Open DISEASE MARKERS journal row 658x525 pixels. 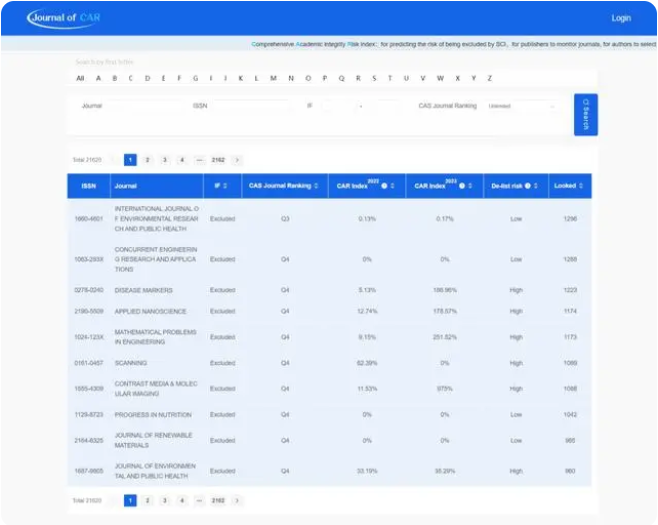click(x=136, y=290)
